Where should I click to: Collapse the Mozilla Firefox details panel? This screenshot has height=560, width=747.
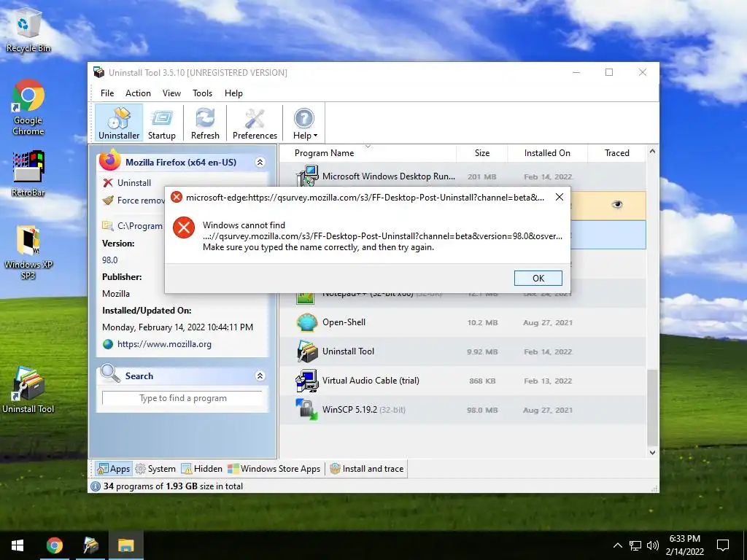[x=260, y=163]
